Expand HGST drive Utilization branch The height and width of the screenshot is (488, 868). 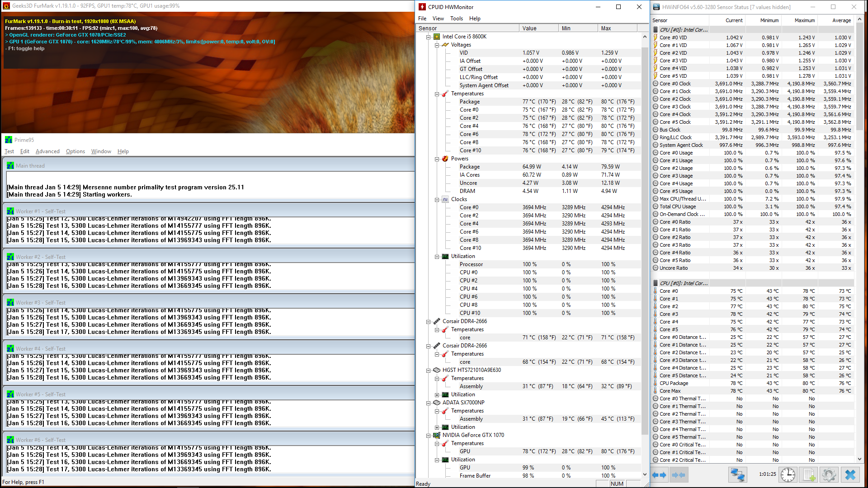coord(437,394)
